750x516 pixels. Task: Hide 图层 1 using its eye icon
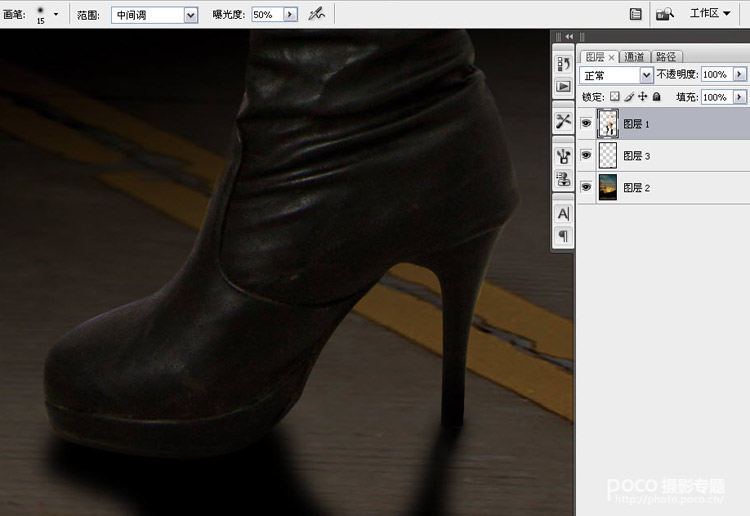[x=586, y=125]
